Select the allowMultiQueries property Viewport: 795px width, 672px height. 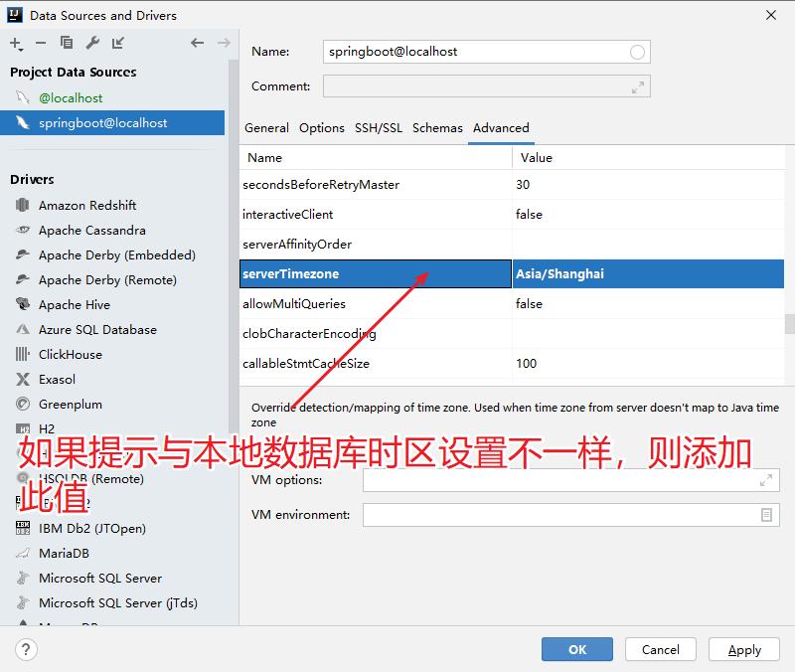pyautogui.click(x=376, y=304)
